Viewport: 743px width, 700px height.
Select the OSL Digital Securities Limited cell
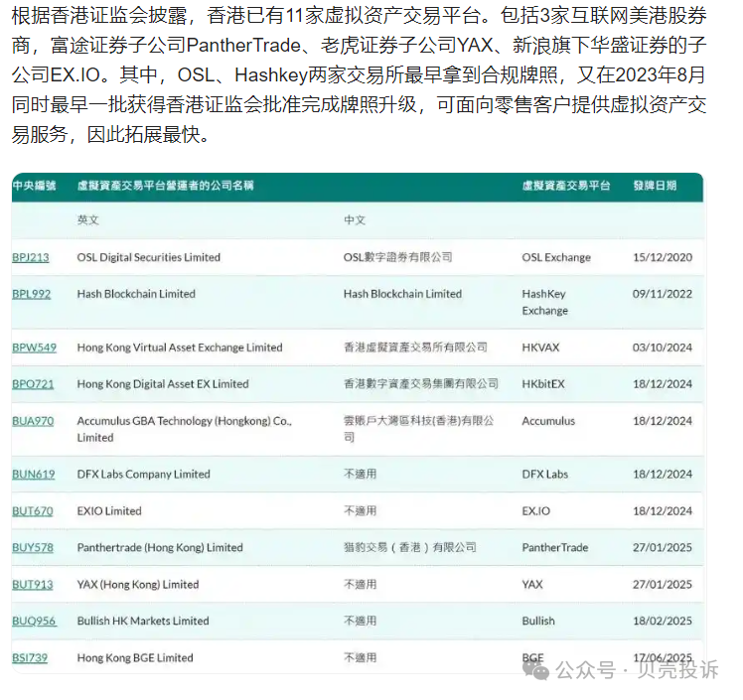(x=148, y=257)
